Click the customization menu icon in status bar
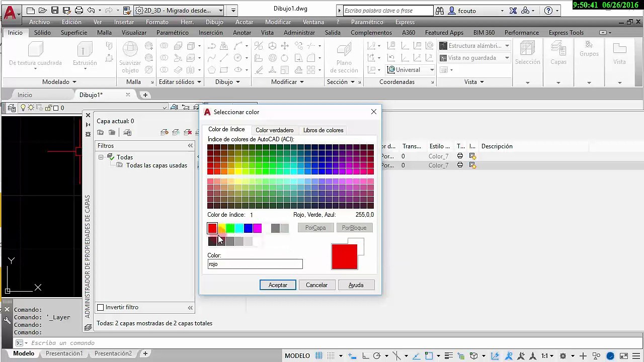The height and width of the screenshot is (362, 644). tap(636, 356)
